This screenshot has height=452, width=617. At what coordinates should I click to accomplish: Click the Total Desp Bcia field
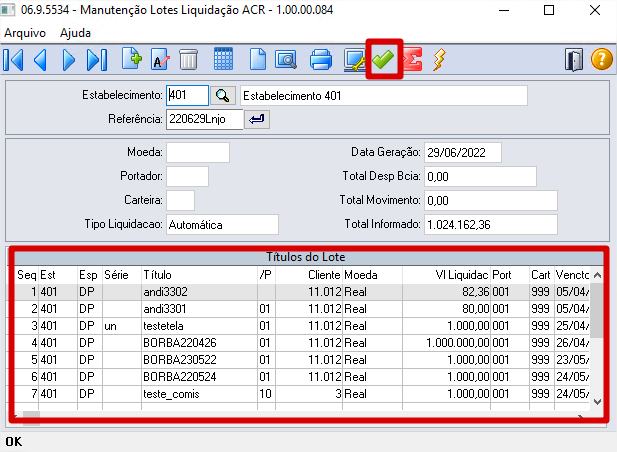[x=480, y=176]
